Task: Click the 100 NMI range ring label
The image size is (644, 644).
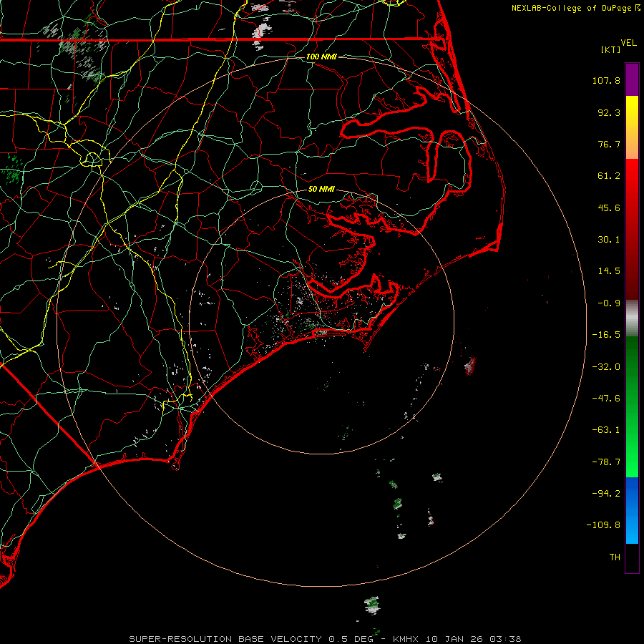Action: (321, 57)
